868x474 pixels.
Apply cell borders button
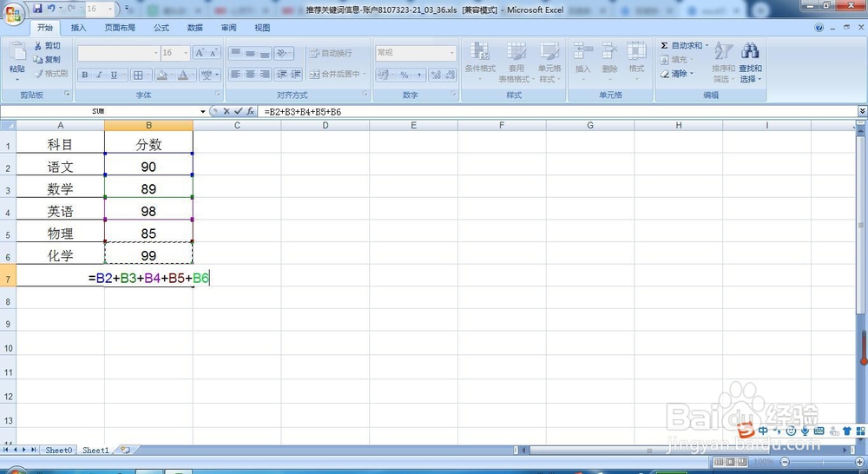[138, 75]
